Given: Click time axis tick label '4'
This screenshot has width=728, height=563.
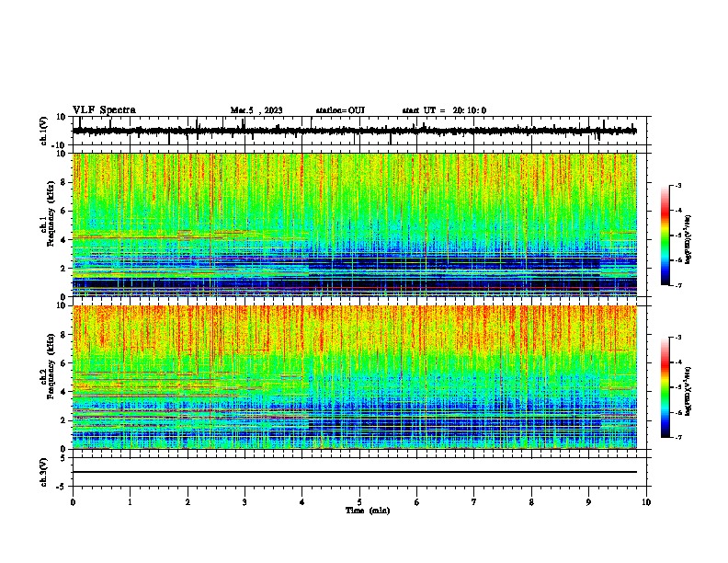Looking at the screenshot, I should [302, 502].
